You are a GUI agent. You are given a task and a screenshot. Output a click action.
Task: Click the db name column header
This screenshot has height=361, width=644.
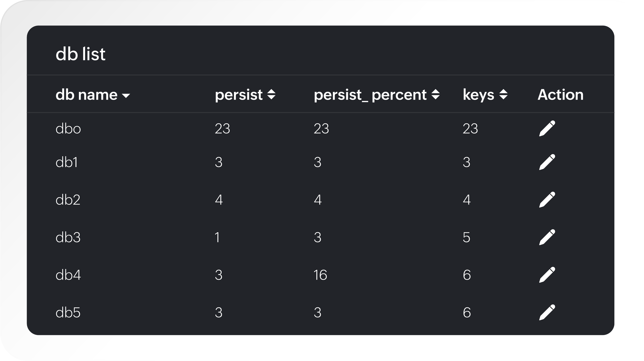[87, 94]
